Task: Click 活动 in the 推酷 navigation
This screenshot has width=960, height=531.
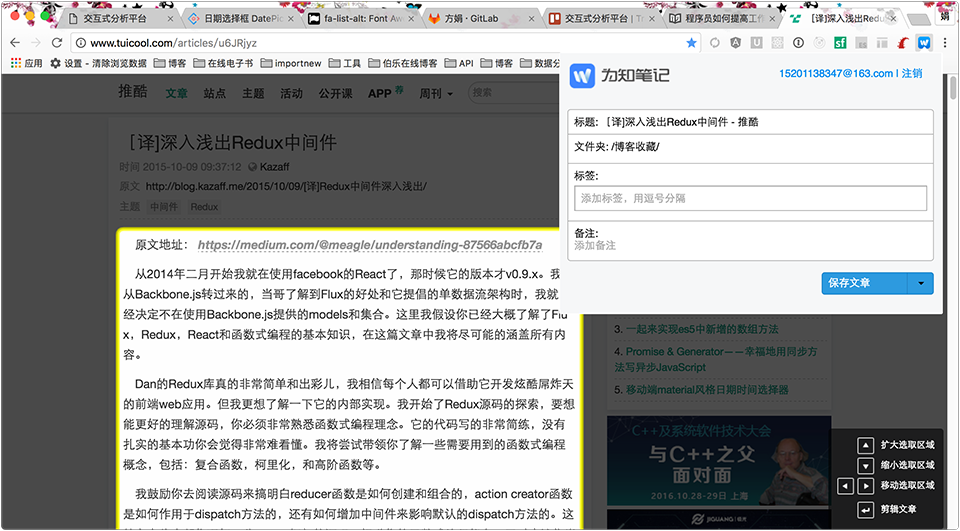Action: 291,94
